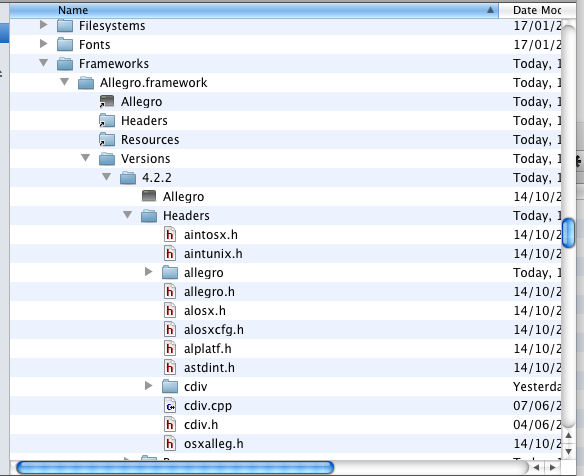Viewport: 584px width, 476px height.
Task: Select the cdiv folder icon
Action: 170,387
